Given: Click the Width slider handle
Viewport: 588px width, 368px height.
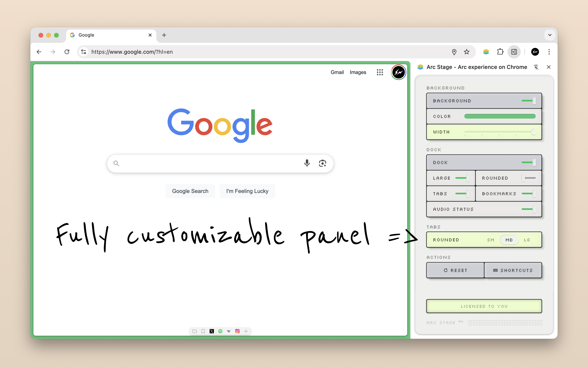Looking at the screenshot, I should click(534, 132).
